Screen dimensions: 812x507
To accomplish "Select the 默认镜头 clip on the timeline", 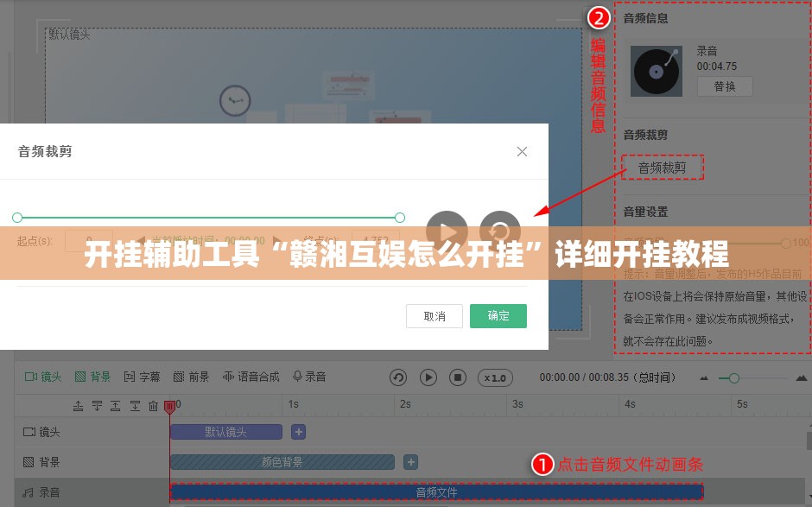I will (x=226, y=432).
